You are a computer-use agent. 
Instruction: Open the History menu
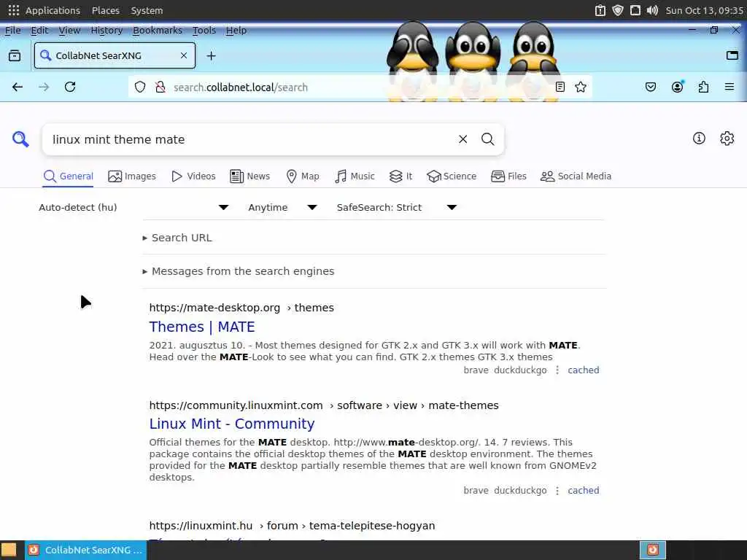pos(107,31)
